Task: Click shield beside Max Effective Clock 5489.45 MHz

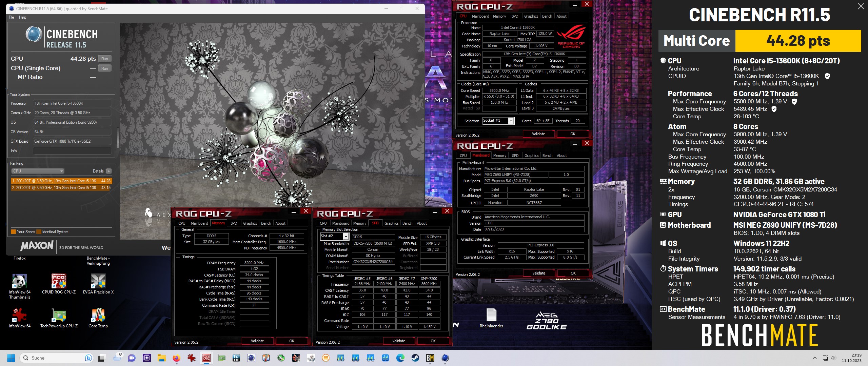Action: click(774, 109)
